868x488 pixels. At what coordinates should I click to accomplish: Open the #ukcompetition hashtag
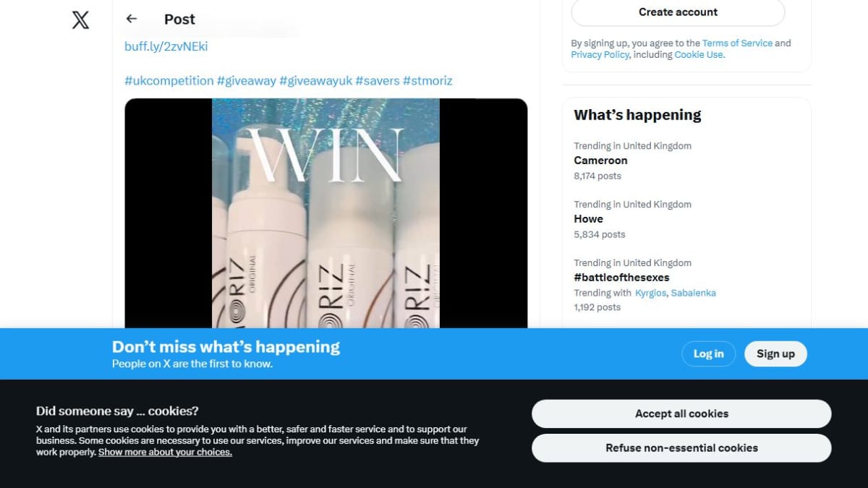[169, 80]
